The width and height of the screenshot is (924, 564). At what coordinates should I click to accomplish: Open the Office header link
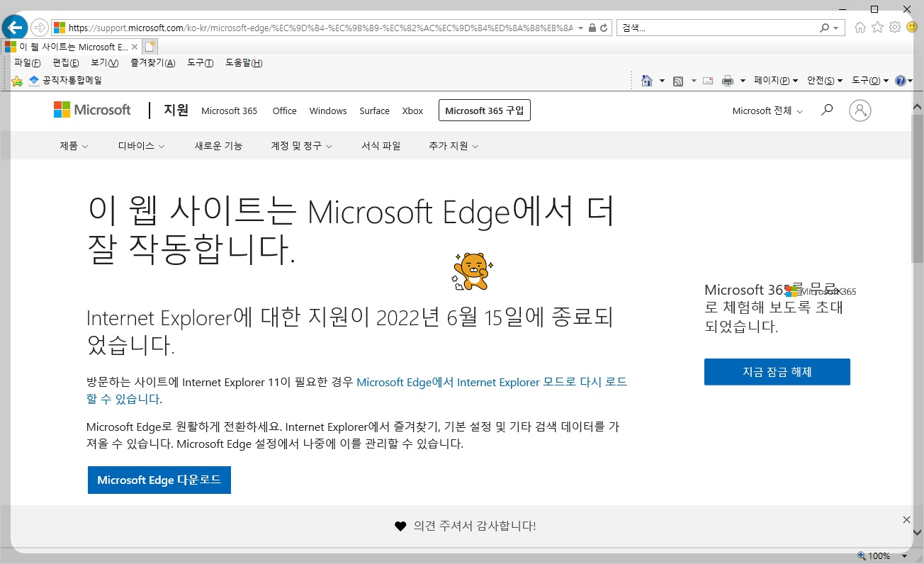285,111
